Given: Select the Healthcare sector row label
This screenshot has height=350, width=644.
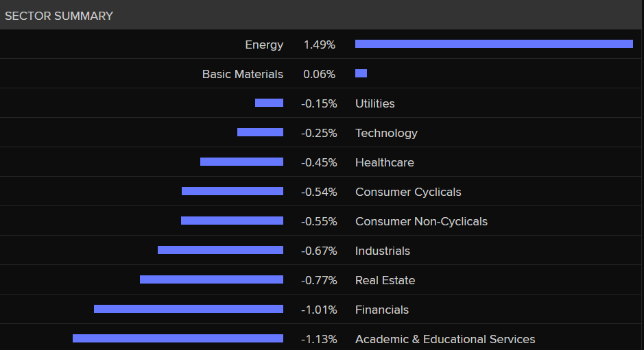Looking at the screenshot, I should point(385,162).
